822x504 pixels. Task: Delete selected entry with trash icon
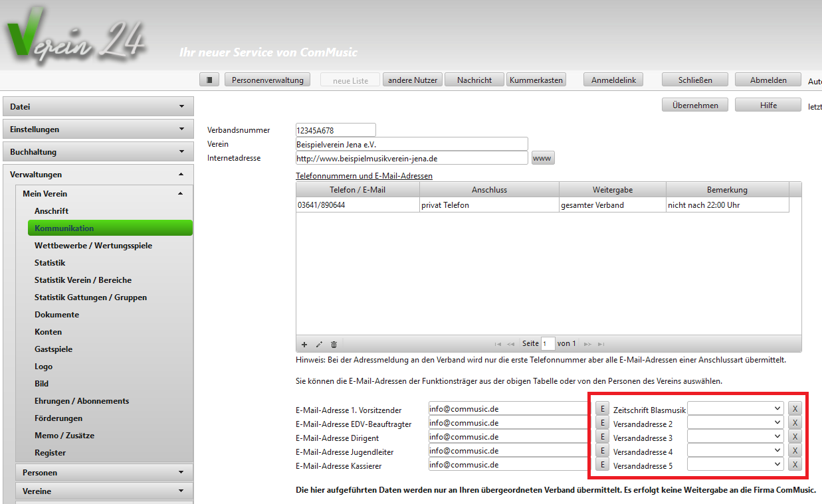coord(334,345)
